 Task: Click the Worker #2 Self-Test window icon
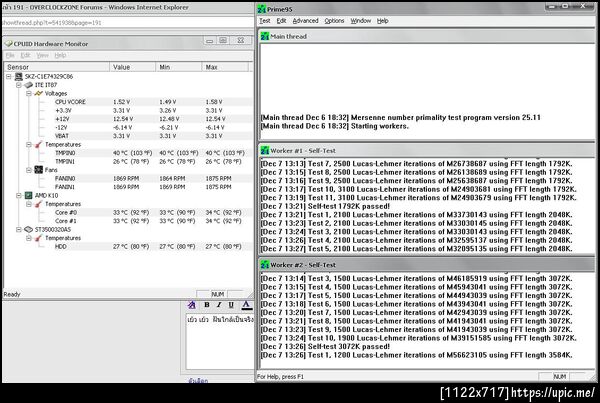[265, 264]
